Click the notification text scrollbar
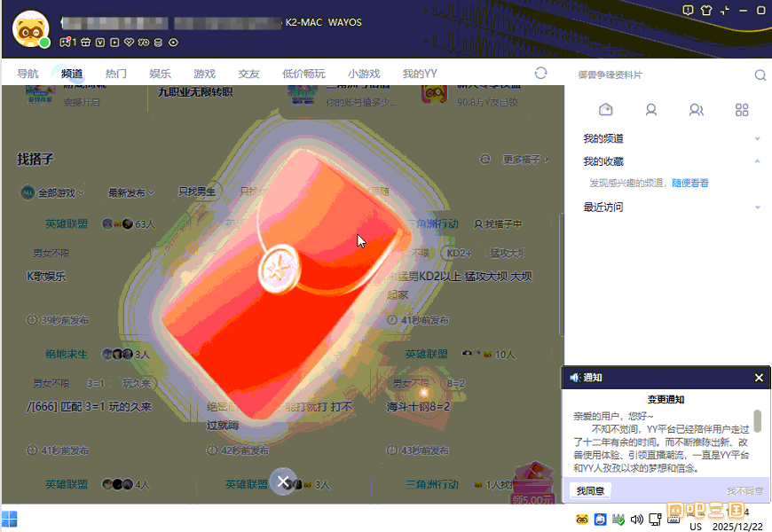Screen dimensions: 772x532 point(757,421)
